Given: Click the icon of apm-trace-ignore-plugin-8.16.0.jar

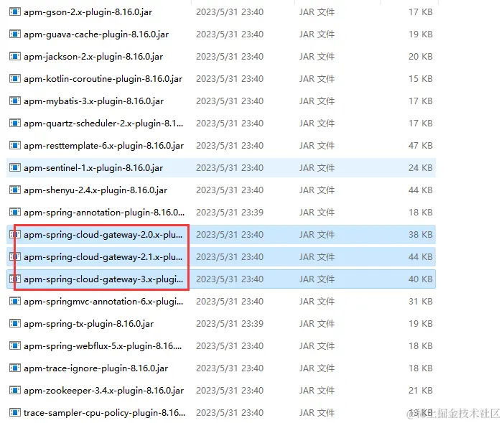Looking at the screenshot, I should click(x=15, y=368).
